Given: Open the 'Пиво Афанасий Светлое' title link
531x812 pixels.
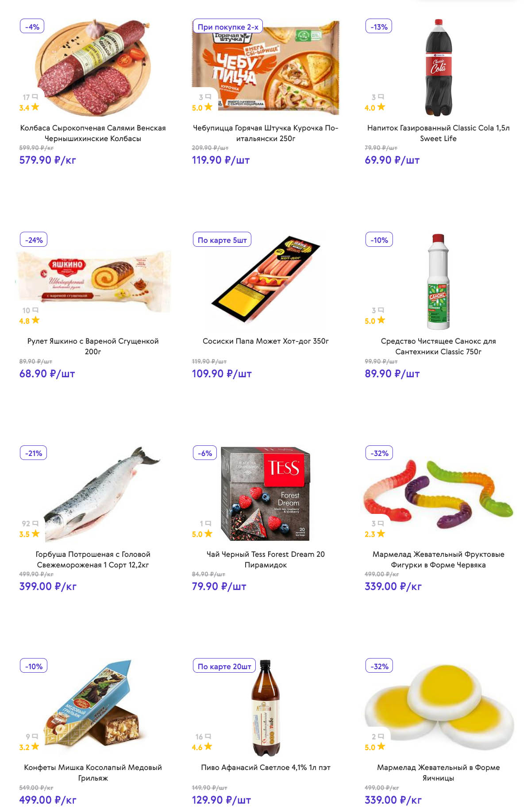Looking at the screenshot, I should pos(265,767).
